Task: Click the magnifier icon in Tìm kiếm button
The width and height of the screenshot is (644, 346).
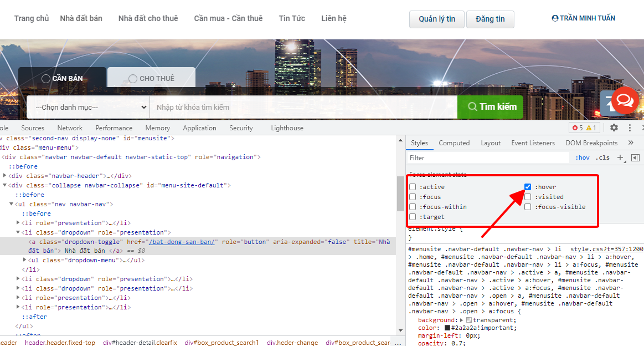Action: 473,106
